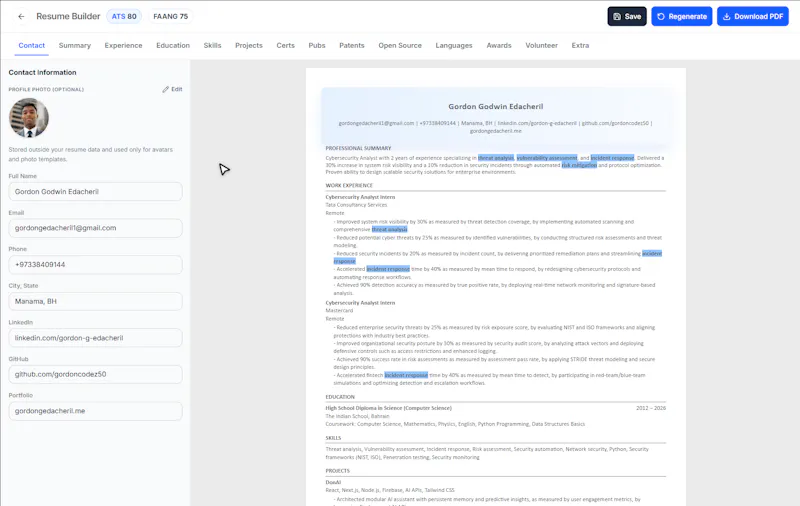The image size is (800, 506).
Task: Open the Education tab
Action: 173,45
